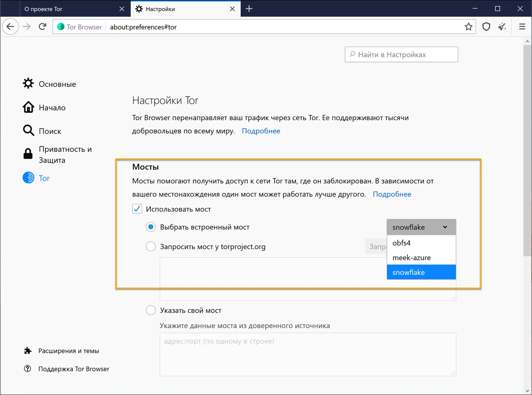The width and height of the screenshot is (532, 395).
Task: Click the scrollbar down arrow
Action: 527,391
